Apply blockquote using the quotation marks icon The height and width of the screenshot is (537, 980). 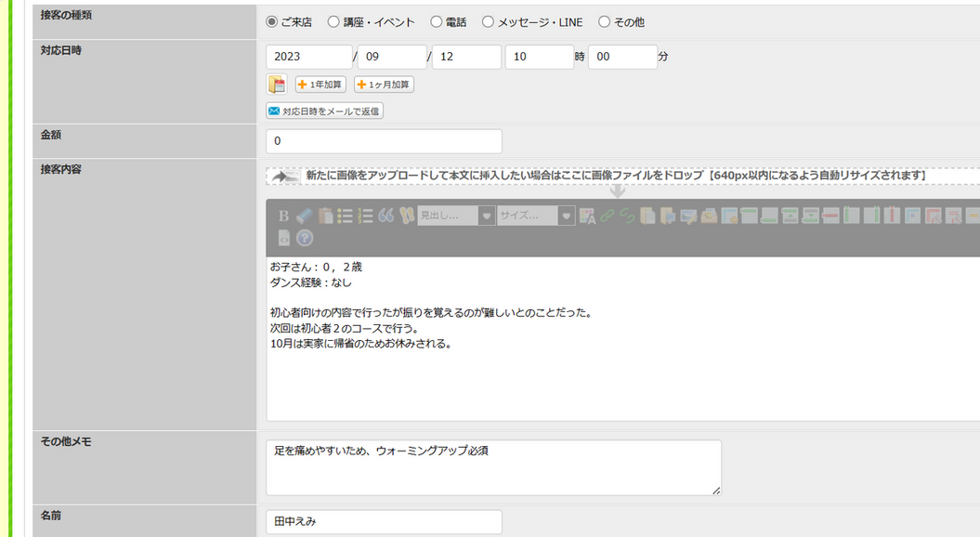pyautogui.click(x=386, y=216)
